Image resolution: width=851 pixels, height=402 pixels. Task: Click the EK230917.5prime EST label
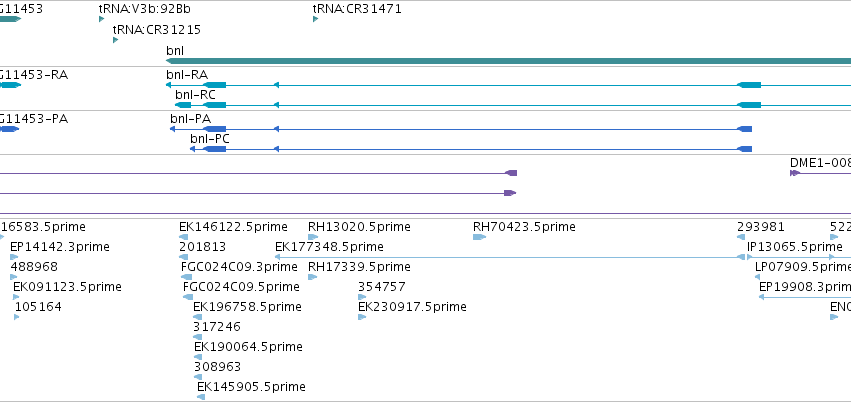412,307
